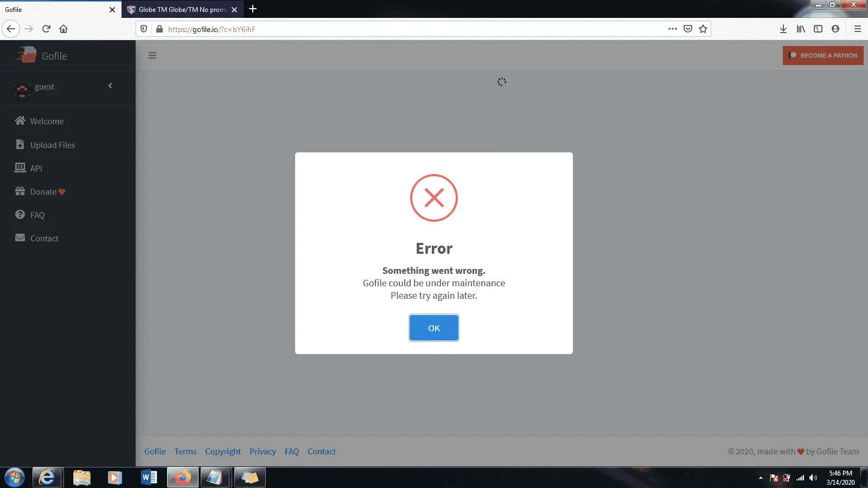Click the taskbar clock and date
The height and width of the screenshot is (488, 868).
(x=840, y=478)
